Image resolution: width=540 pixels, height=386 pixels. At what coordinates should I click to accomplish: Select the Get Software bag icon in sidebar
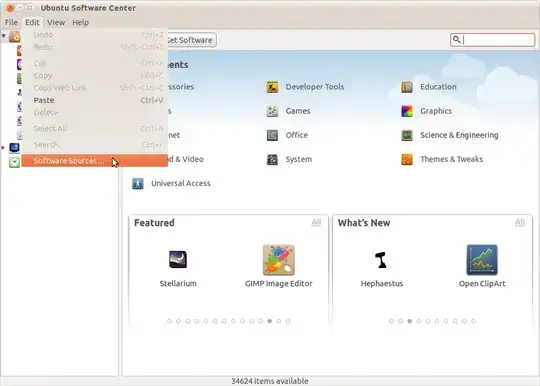coord(14,36)
